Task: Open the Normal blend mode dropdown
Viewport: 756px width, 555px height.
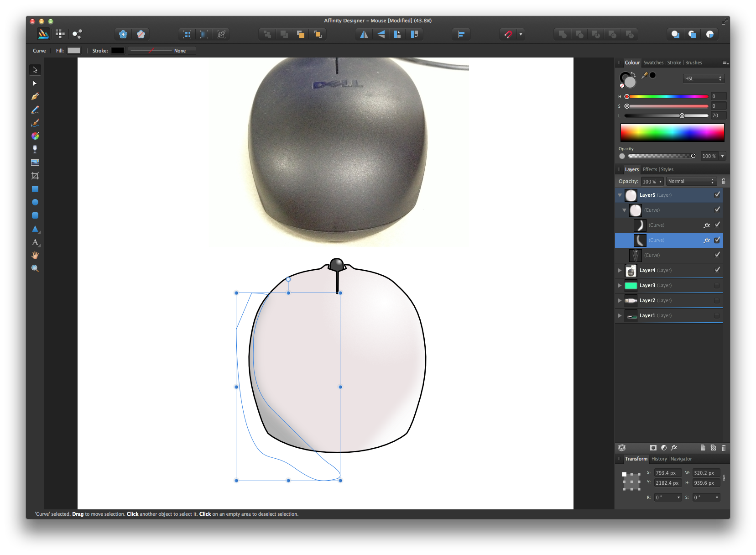Action: 691,181
